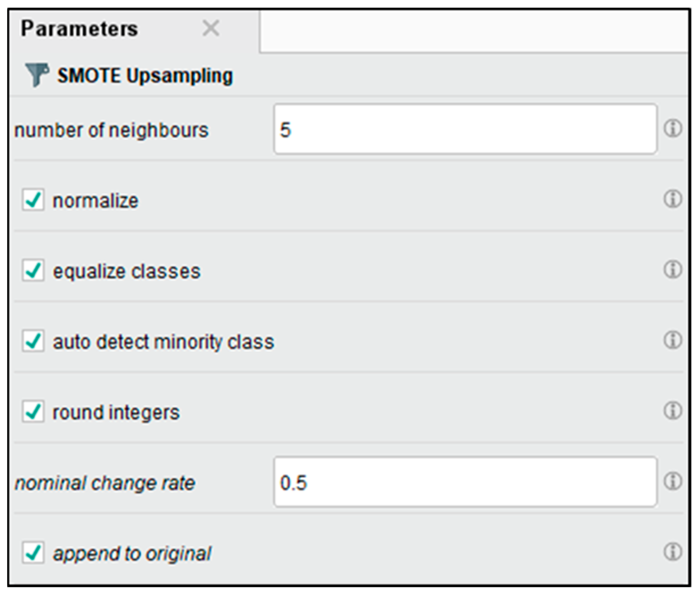Viewport: 700px width, 596px height.
Task: Click info icon next to nominal change rate
Action: coord(673,482)
